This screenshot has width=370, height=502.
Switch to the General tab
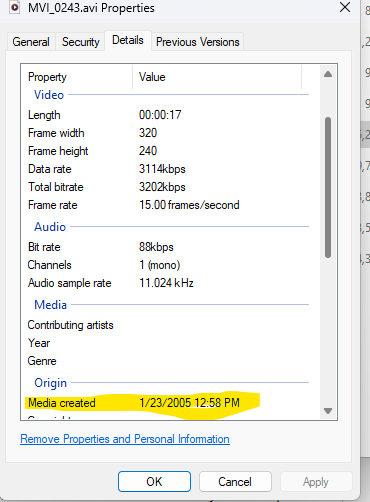[x=31, y=42]
